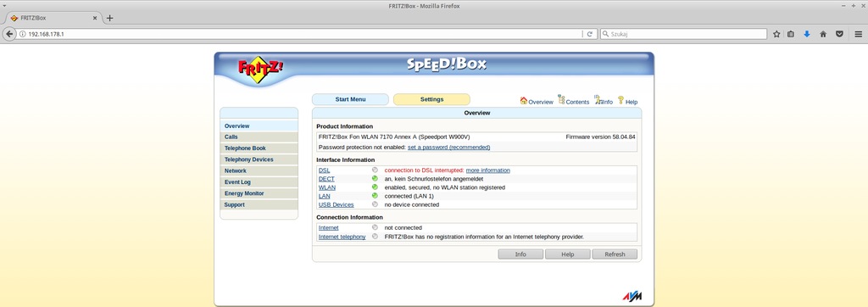Click the AVM logo
The height and width of the screenshot is (307, 868).
click(632, 296)
